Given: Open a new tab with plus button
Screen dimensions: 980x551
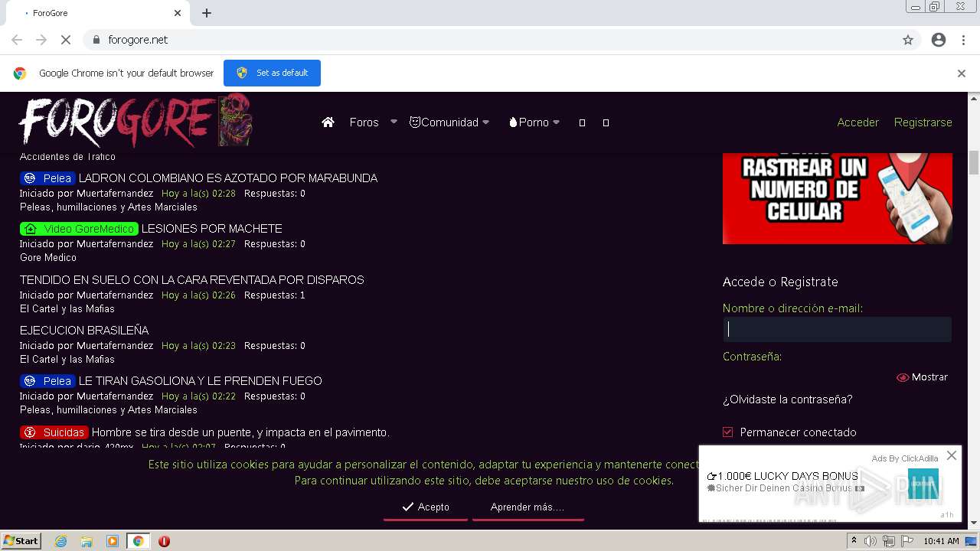Looking at the screenshot, I should [x=207, y=13].
